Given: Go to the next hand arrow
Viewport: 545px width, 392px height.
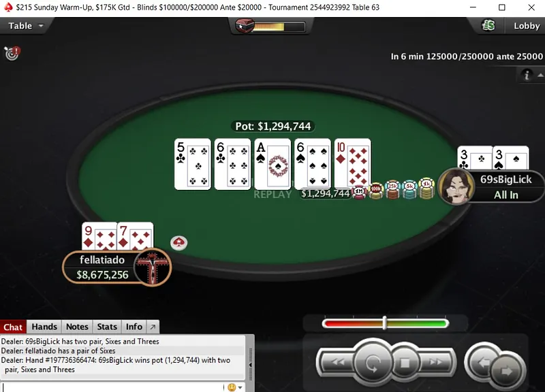Looking at the screenshot, I should click(x=507, y=371).
